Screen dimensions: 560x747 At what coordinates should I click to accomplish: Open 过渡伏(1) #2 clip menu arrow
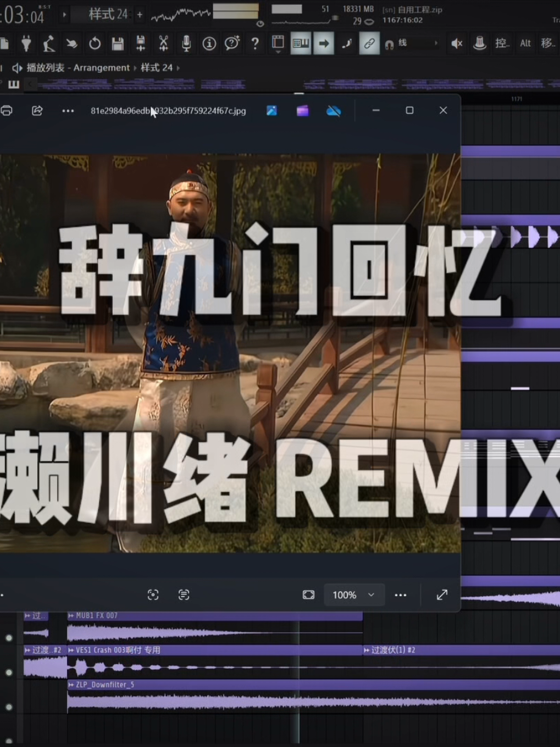(367, 651)
